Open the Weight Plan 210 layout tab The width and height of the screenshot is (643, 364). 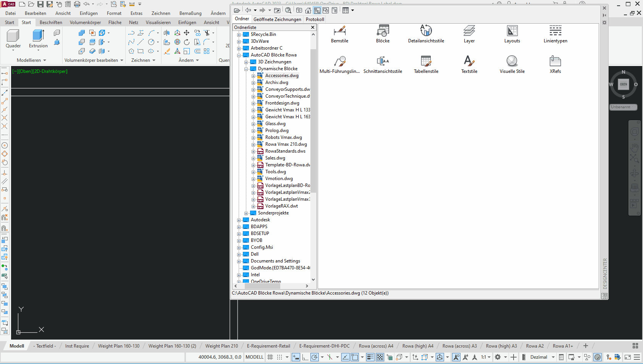[x=221, y=346]
